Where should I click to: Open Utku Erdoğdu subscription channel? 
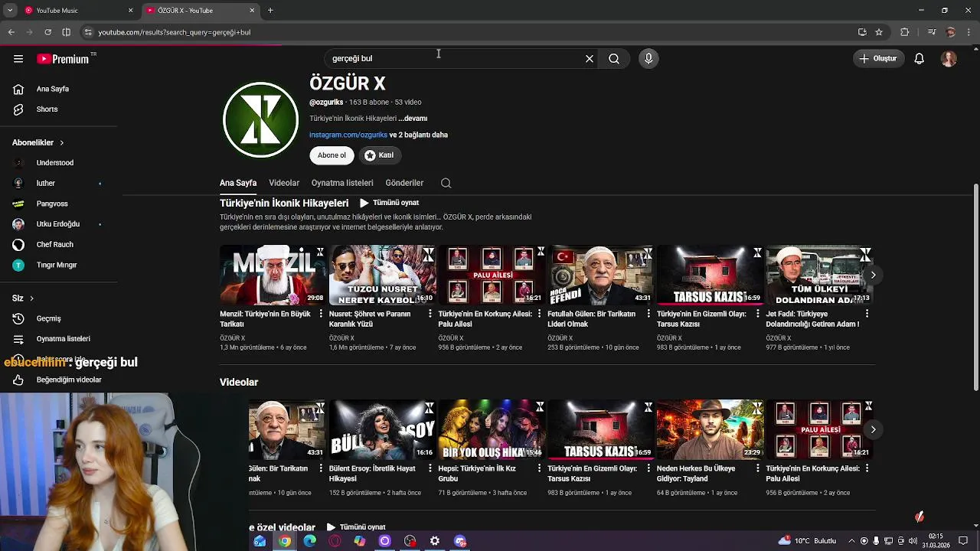(x=59, y=224)
